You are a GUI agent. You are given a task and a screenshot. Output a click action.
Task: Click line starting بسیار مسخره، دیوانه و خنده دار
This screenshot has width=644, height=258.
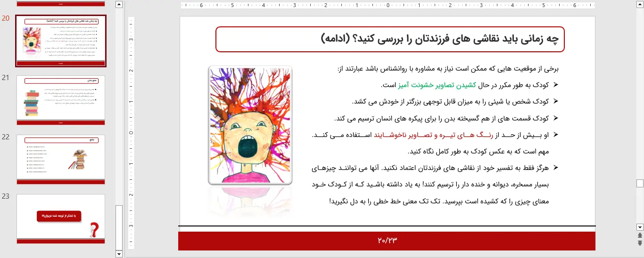pos(431,185)
